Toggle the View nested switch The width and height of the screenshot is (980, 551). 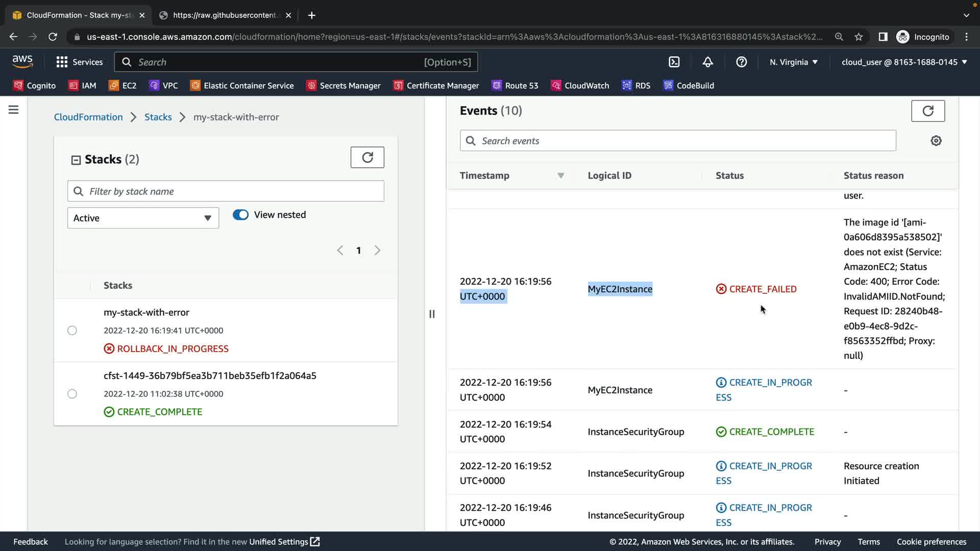pos(240,215)
